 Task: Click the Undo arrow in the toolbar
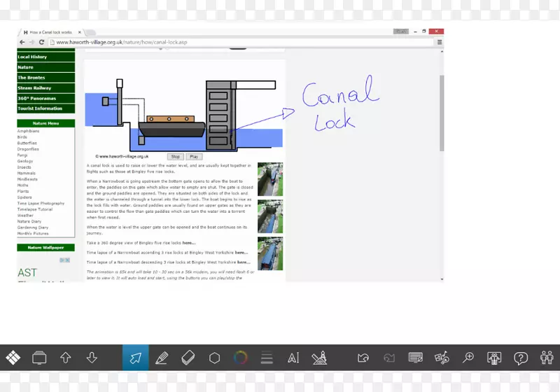click(363, 358)
